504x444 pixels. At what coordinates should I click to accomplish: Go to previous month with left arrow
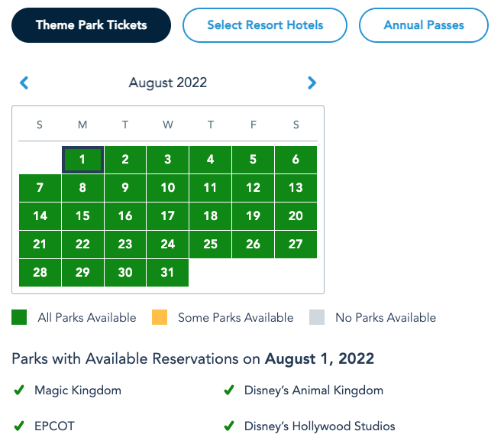click(x=24, y=83)
